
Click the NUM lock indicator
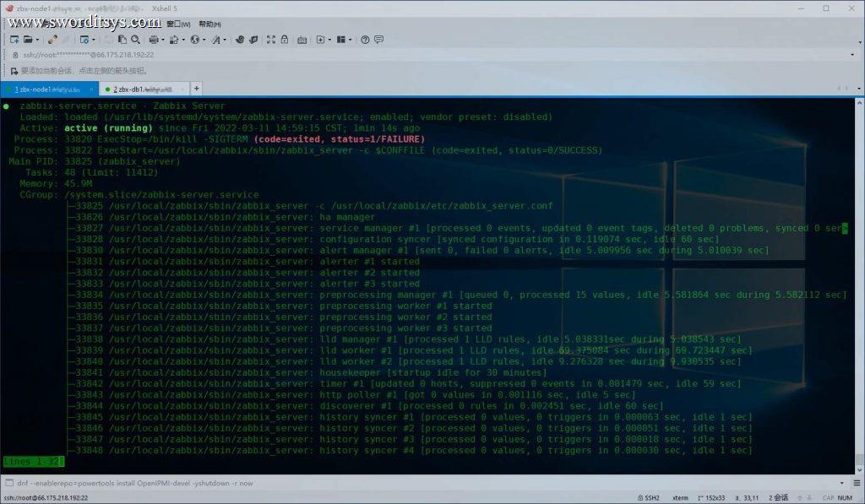845,498
